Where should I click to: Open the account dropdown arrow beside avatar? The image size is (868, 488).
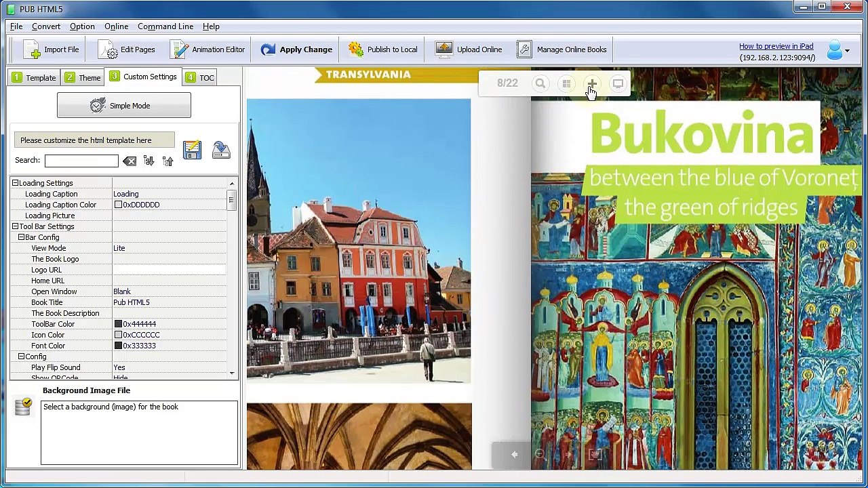(847, 51)
